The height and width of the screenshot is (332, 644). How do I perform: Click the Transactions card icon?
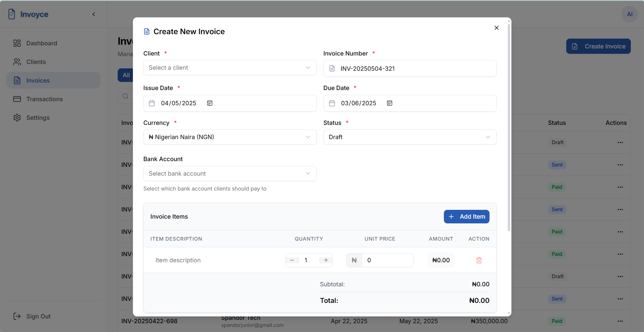[x=17, y=99]
